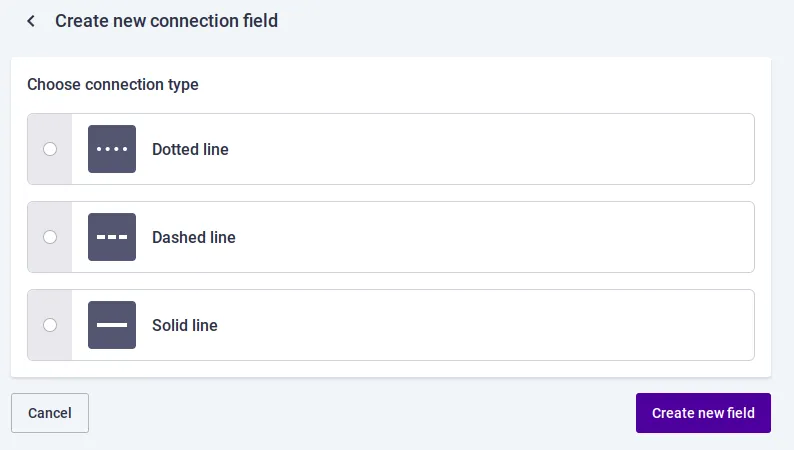Click the "Dashed line" text label
The image size is (794, 450).
point(194,237)
